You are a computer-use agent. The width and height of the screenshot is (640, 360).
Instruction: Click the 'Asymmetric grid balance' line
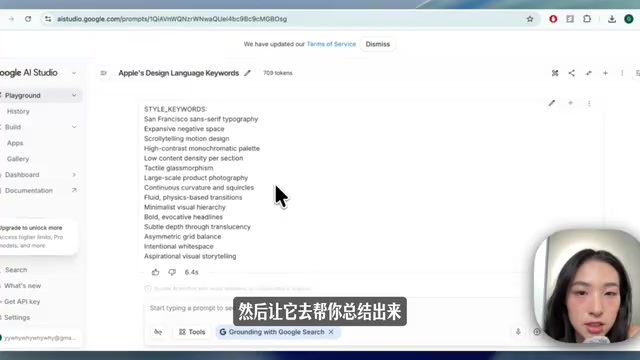pos(182,236)
